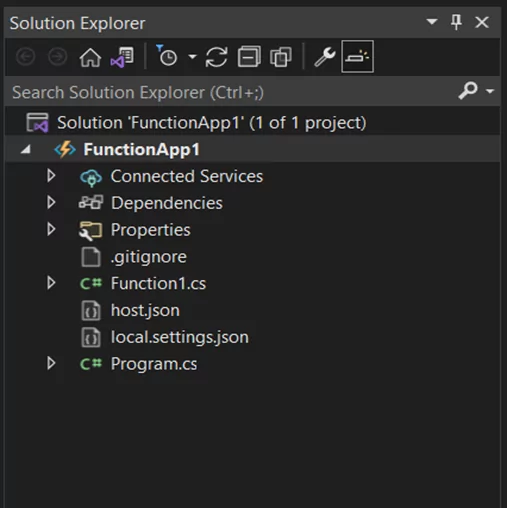Click the Connected Services cloud icon
This screenshot has height=508, width=507.
tap(91, 177)
